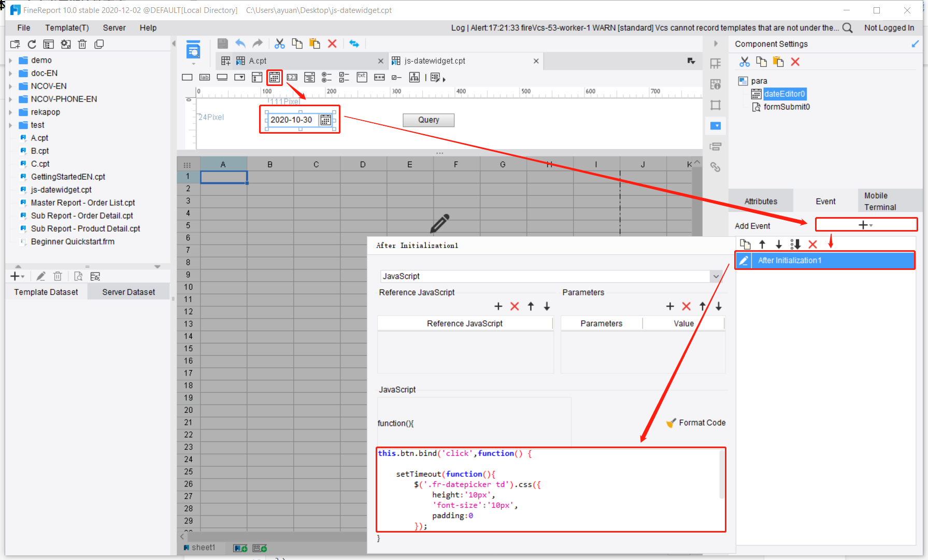Remove parameter with red X icon
Viewport: 928px width, 560px height.
686,306
